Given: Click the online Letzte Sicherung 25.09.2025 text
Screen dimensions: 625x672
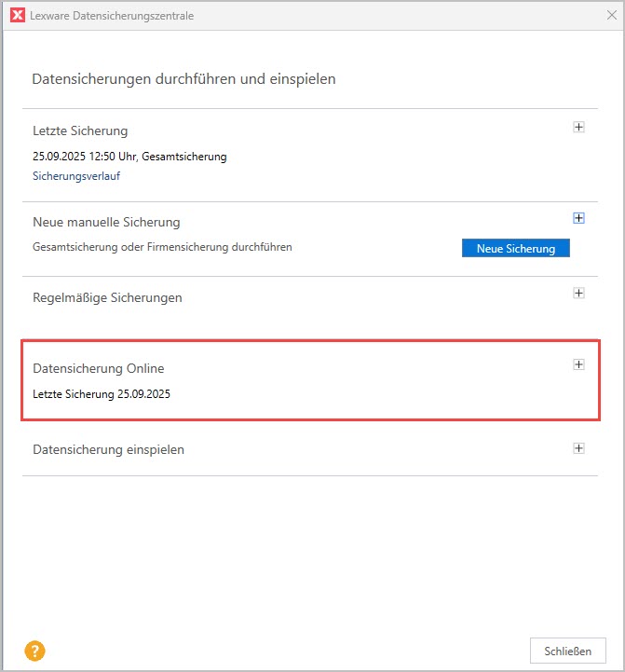Looking at the screenshot, I should point(102,394).
